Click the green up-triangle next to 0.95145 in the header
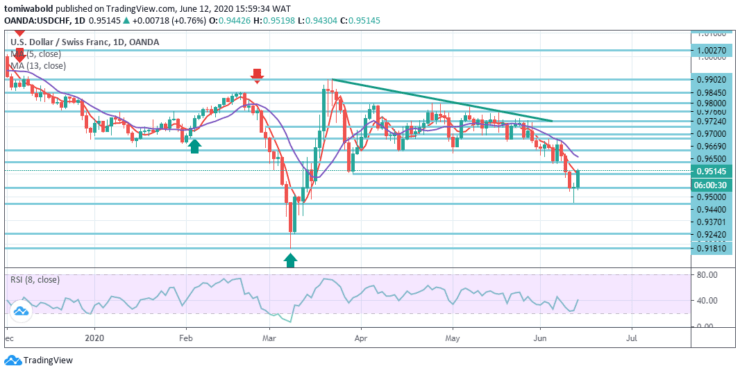 click(126, 21)
